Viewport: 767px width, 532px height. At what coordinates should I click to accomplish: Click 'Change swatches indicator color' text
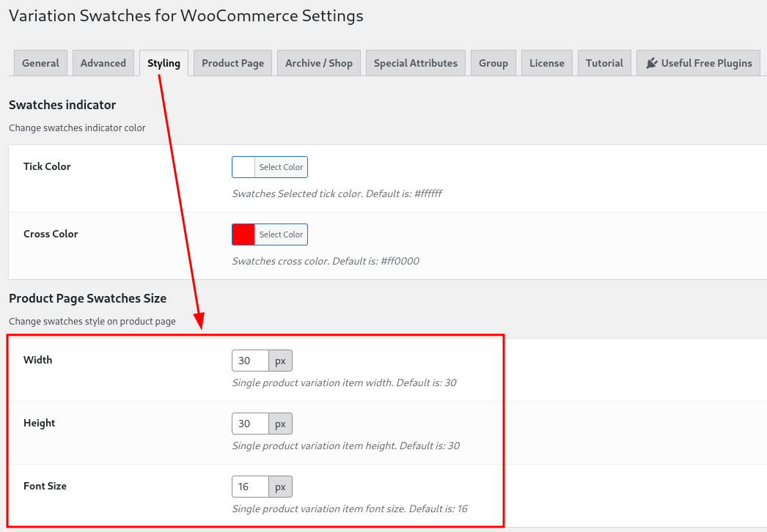pos(77,128)
